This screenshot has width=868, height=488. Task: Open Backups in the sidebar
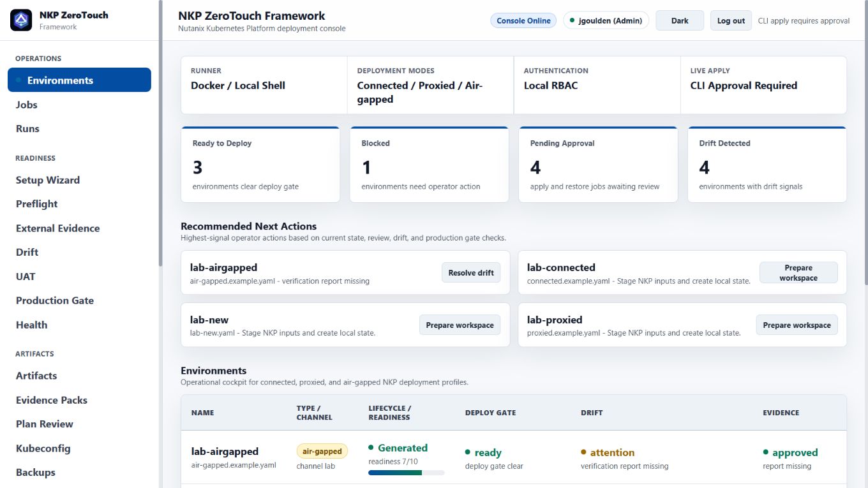click(36, 472)
